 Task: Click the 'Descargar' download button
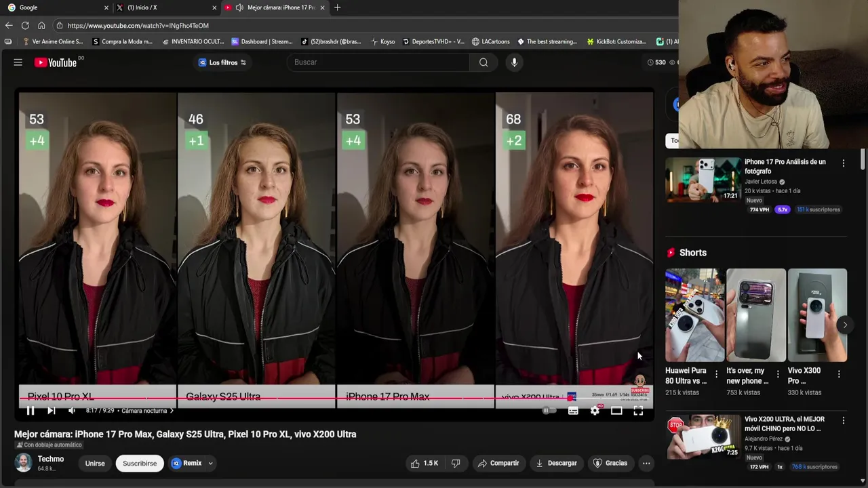tap(556, 463)
